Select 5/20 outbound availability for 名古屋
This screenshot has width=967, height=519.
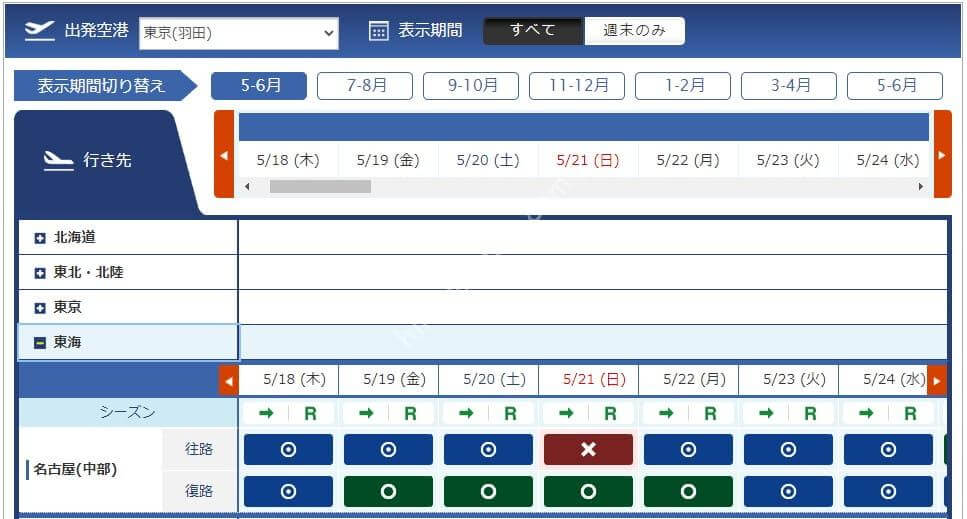click(488, 449)
